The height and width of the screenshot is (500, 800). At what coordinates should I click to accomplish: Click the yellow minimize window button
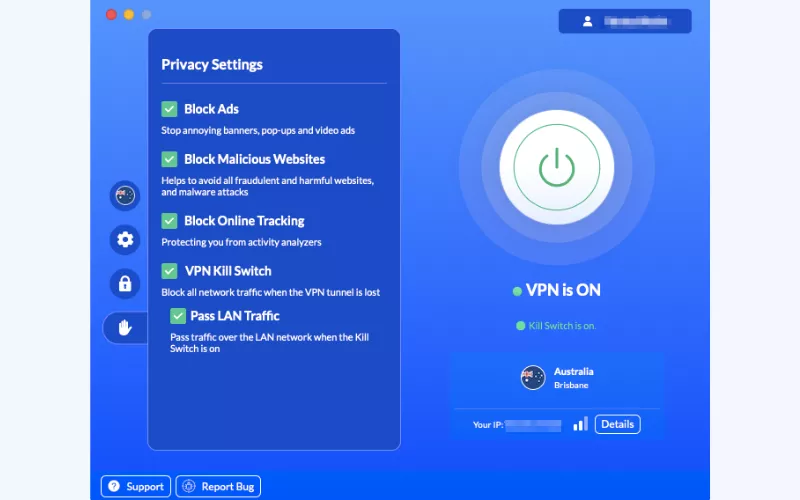pyautogui.click(x=129, y=14)
